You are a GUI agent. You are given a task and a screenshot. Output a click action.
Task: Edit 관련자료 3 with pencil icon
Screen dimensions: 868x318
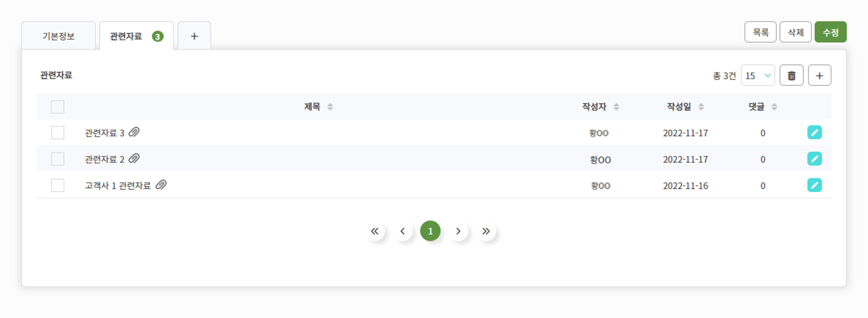[x=814, y=133]
